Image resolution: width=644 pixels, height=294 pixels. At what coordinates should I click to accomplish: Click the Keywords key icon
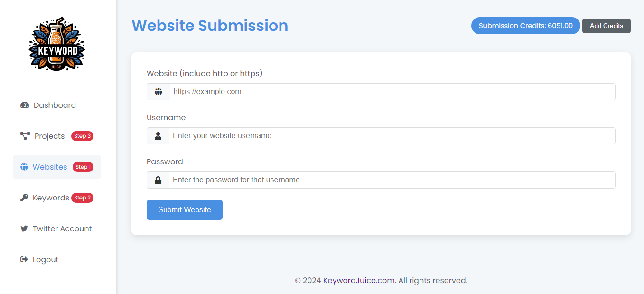tap(24, 198)
